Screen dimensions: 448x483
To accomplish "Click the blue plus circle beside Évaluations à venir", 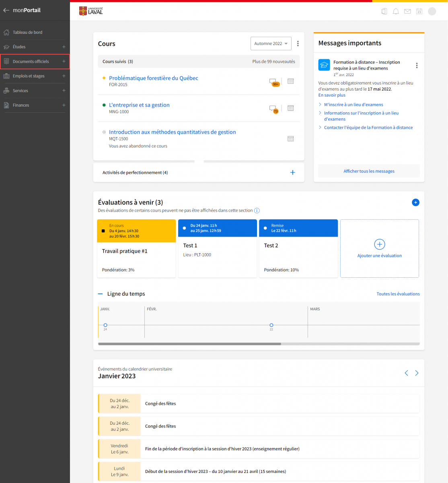I will coord(416,202).
